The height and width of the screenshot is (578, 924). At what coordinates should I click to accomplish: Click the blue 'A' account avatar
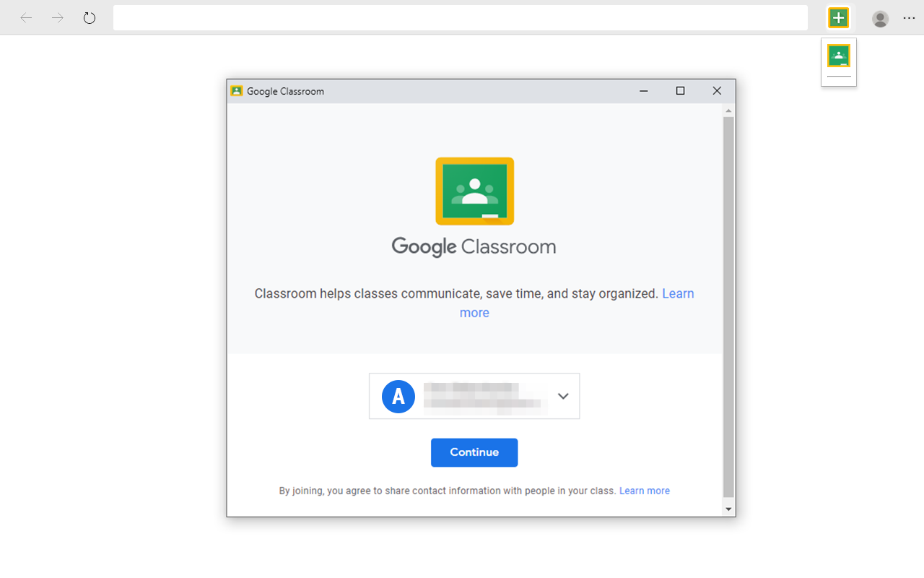click(398, 396)
